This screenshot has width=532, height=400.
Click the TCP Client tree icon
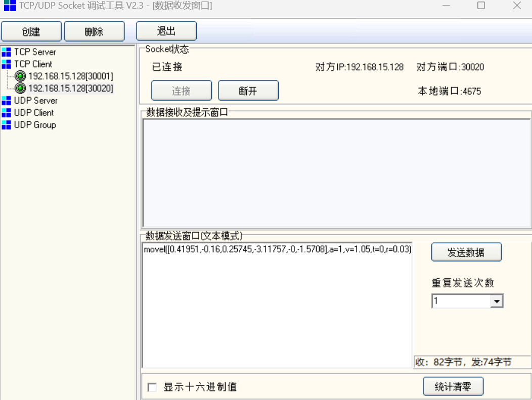point(6,64)
